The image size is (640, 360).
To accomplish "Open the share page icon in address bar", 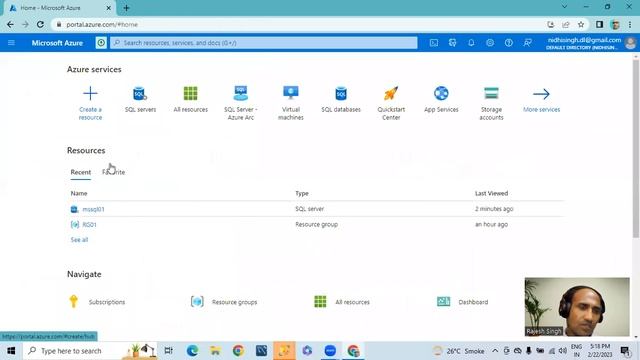I will (566, 24).
